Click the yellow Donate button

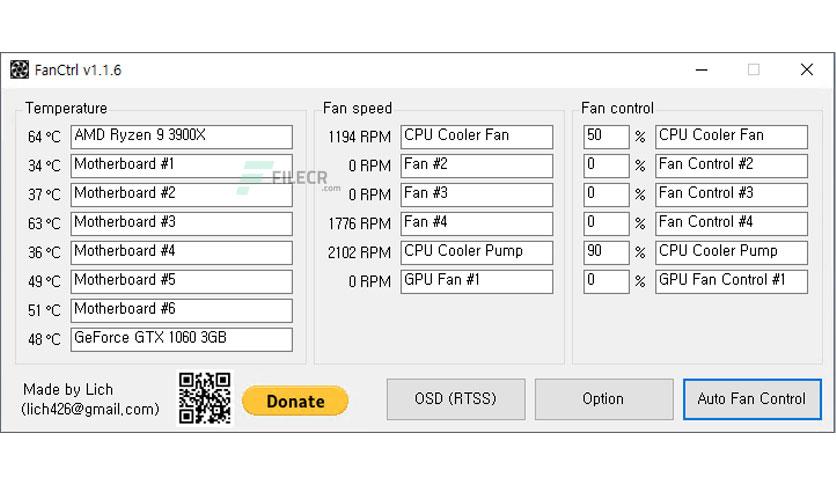pos(295,401)
